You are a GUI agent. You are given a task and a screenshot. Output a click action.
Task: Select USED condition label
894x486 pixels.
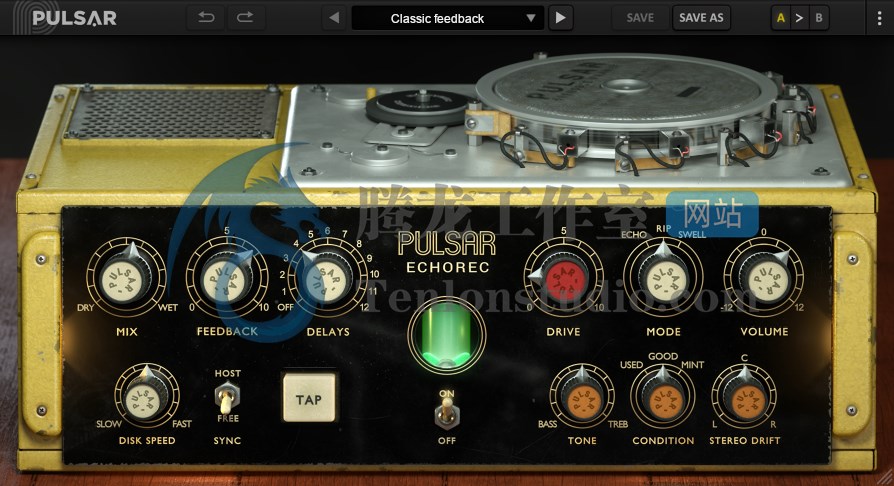point(631,364)
